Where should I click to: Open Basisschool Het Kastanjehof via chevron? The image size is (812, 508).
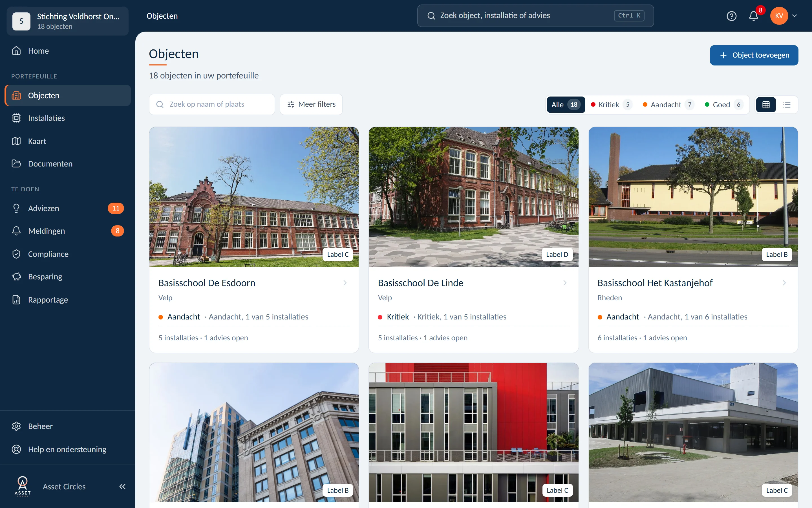click(x=784, y=283)
